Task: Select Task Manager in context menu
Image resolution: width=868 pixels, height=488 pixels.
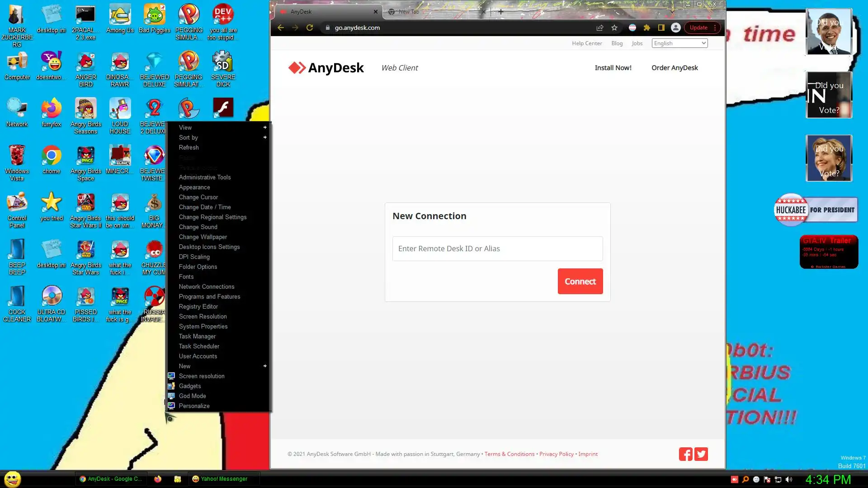Action: tap(197, 336)
